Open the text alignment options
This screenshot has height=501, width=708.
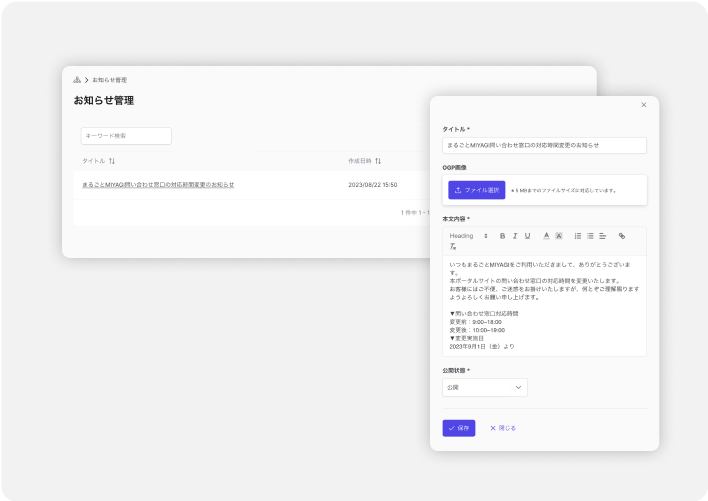click(603, 236)
